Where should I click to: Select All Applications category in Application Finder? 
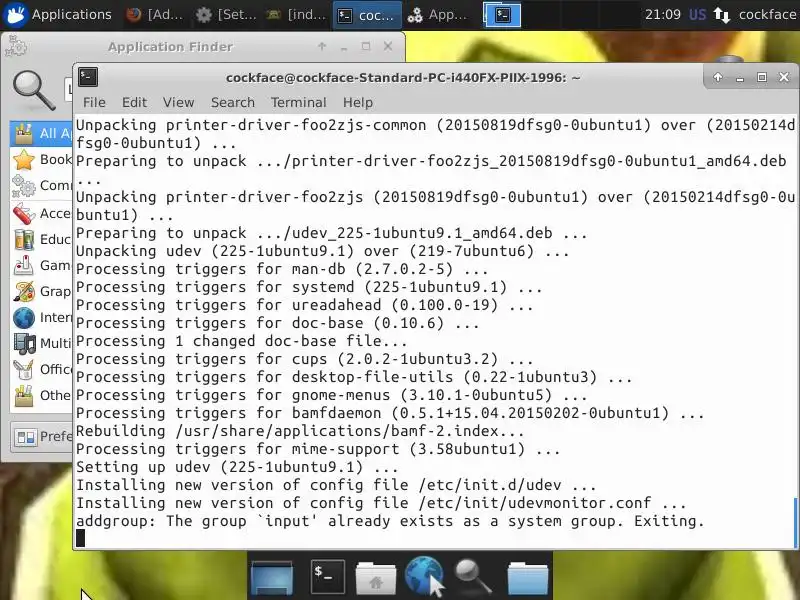[41, 133]
